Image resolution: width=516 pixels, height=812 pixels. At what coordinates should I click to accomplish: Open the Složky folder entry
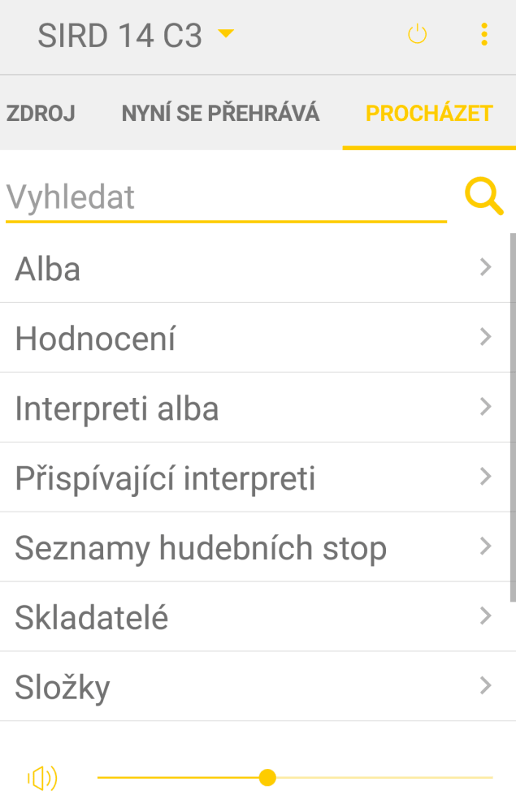pos(63,688)
